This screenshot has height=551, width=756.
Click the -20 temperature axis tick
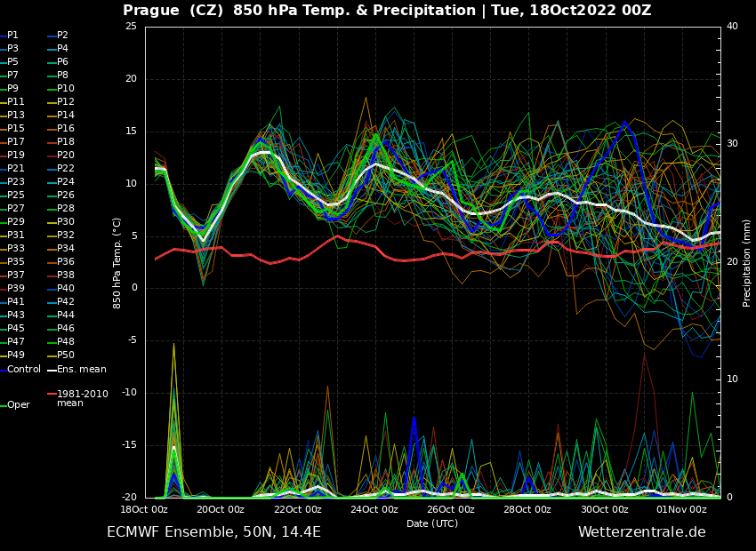tap(129, 498)
